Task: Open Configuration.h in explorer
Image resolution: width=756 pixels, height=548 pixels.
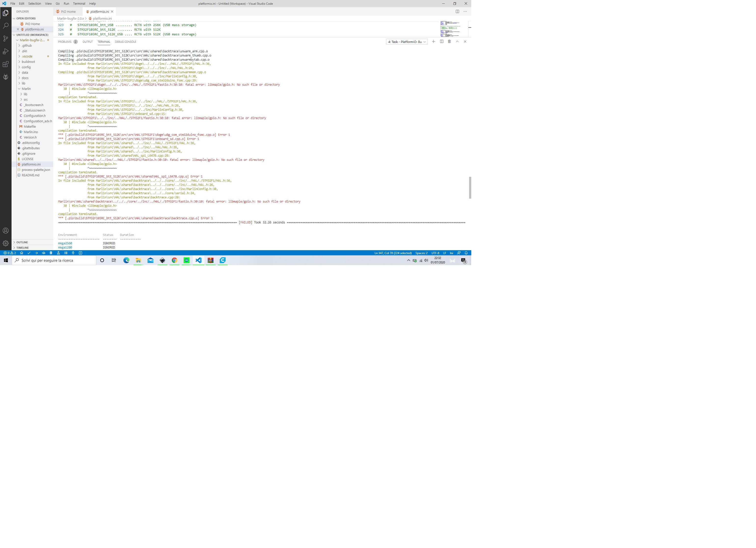Action: (35, 116)
